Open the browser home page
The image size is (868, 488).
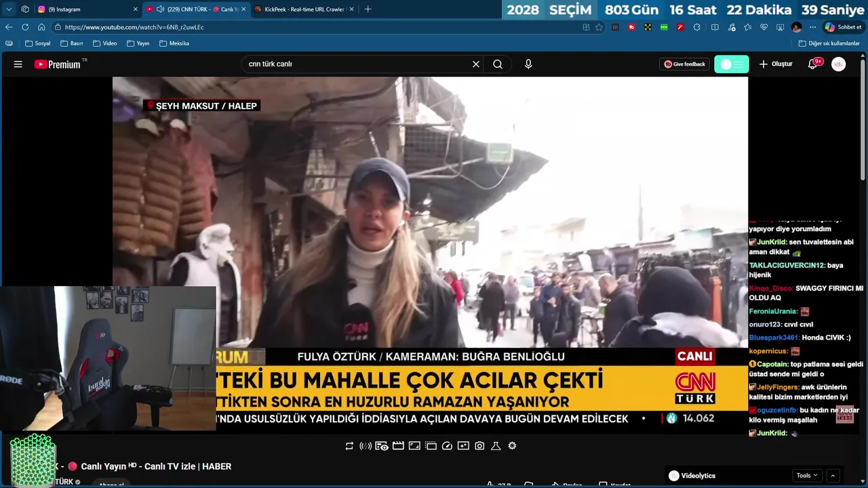click(41, 27)
